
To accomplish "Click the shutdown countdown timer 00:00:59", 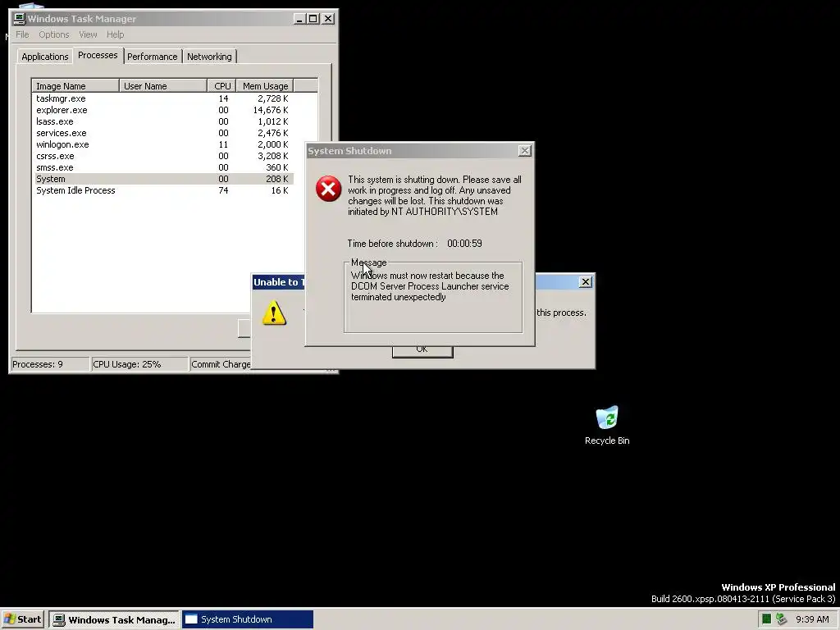I will [x=464, y=243].
